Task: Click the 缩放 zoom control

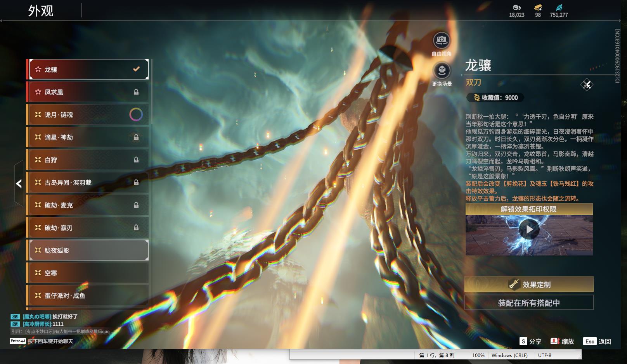Action: point(562,341)
